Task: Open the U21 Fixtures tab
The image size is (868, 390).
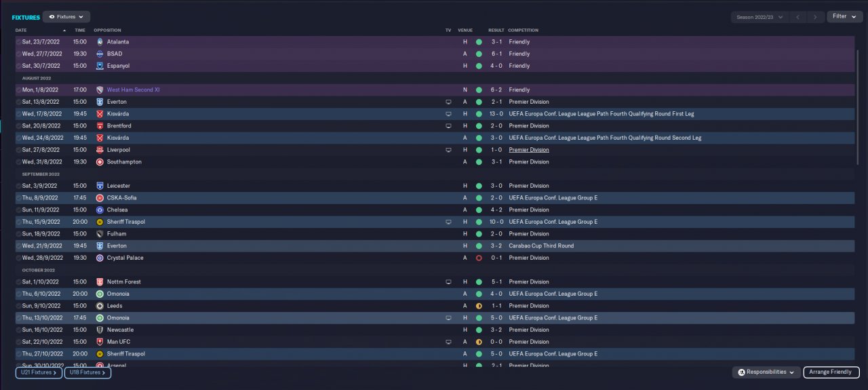Action: [x=39, y=372]
